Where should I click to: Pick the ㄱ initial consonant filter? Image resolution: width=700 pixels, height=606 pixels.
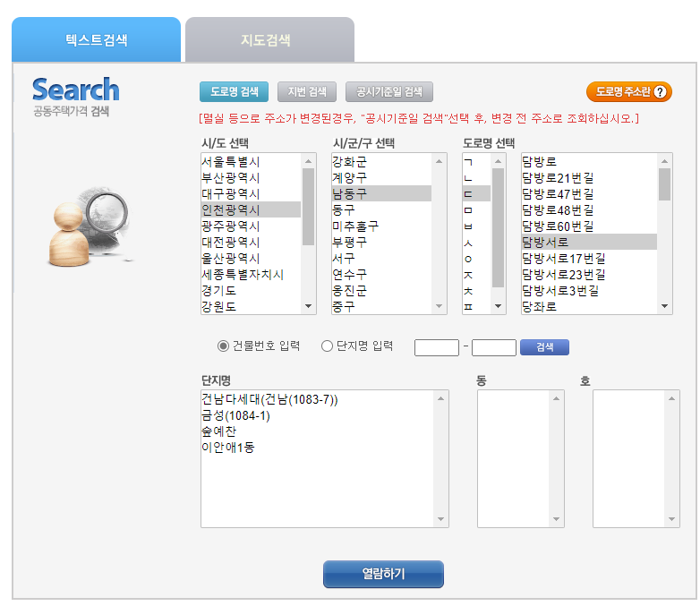point(477,162)
